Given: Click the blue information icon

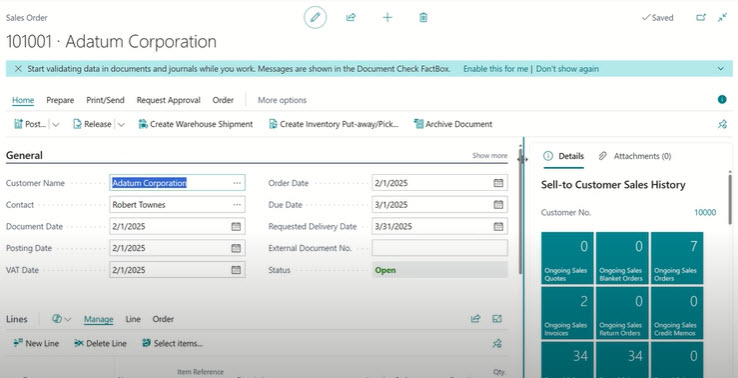Looking at the screenshot, I should point(722,99).
